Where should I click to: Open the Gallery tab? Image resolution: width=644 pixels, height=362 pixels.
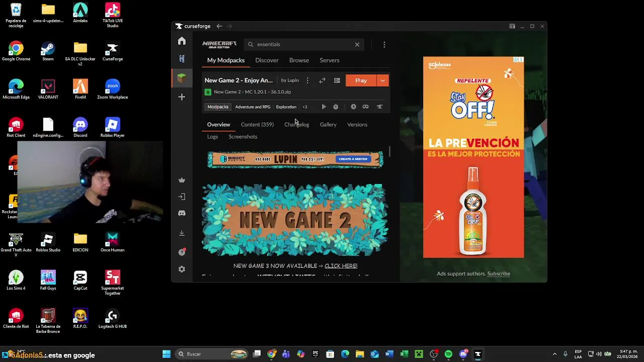click(x=328, y=125)
